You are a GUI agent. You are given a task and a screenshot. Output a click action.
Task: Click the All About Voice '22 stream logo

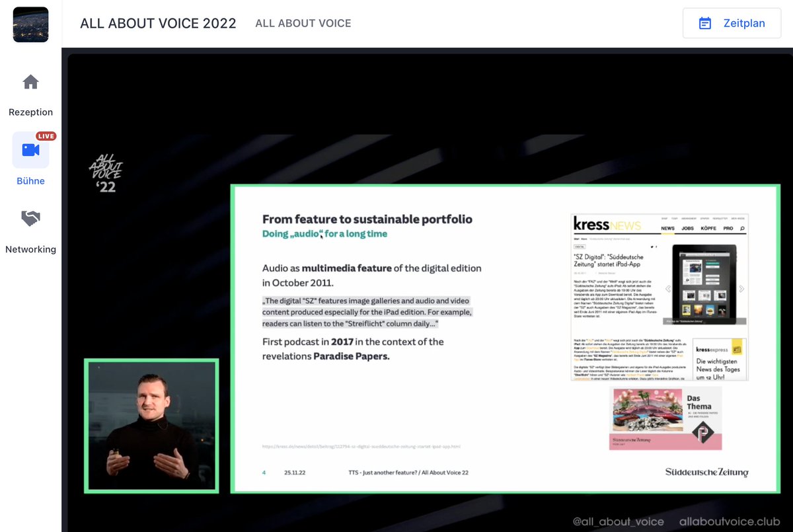tap(106, 174)
